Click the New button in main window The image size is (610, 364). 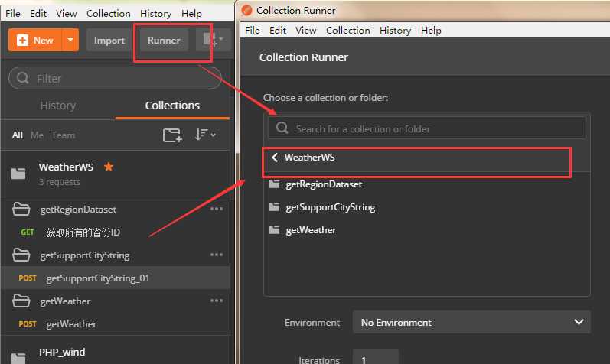[35, 40]
